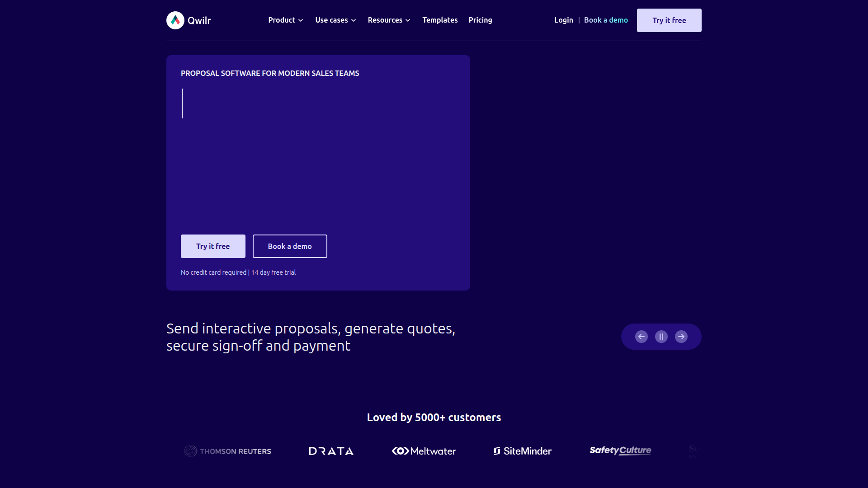Expand the Use cases menu
The image size is (868, 488).
pos(336,20)
